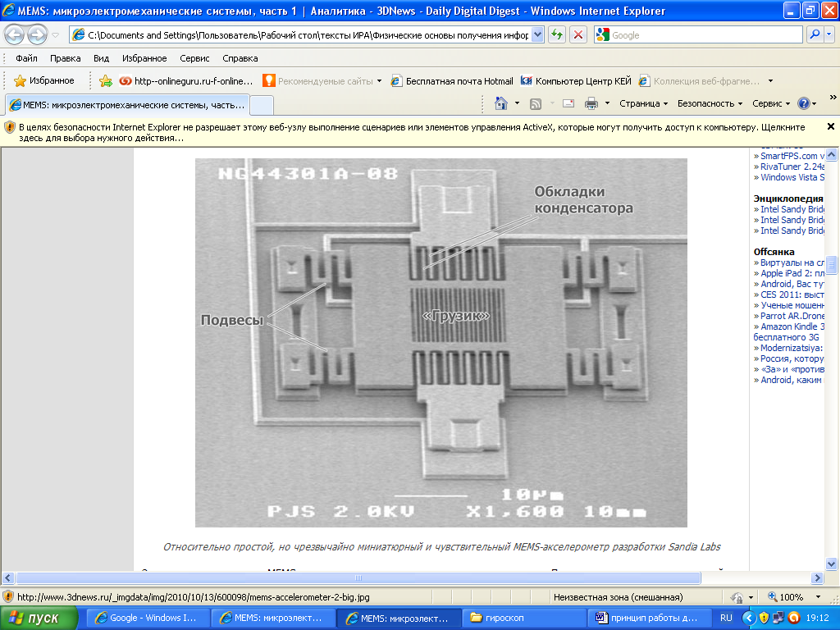
Task: Open Amazon Kindle 3 sidebar link
Action: coord(789,331)
